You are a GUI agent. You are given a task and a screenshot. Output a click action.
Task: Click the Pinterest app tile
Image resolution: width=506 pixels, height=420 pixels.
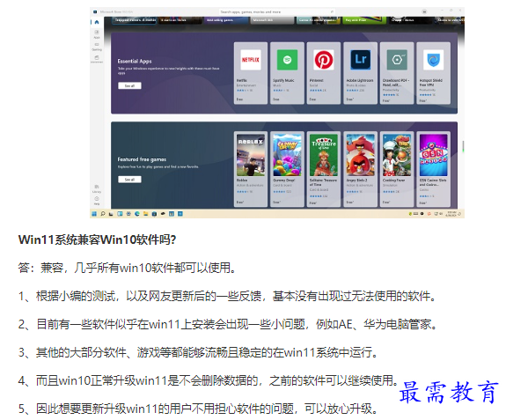[323, 73]
